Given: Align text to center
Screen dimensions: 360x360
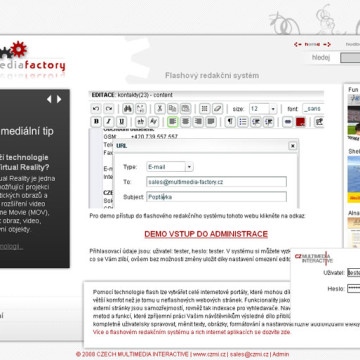Looking at the screenshot, I should [185, 122].
